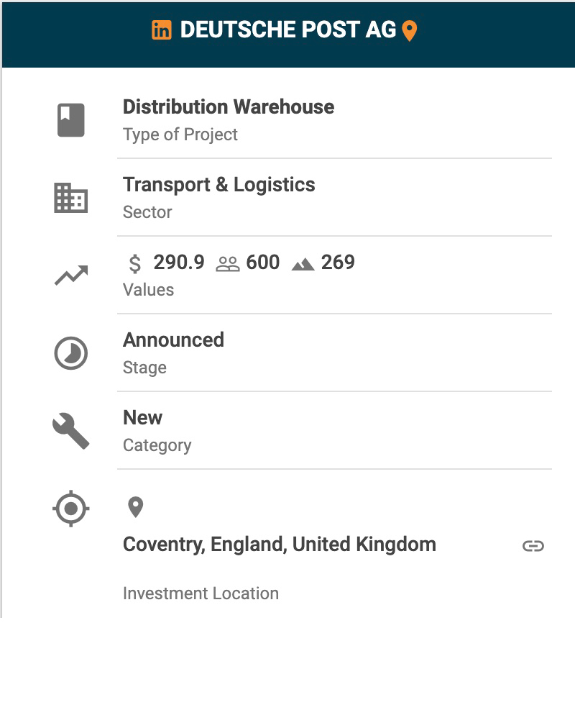Click the building icon beside Sector

click(71, 198)
